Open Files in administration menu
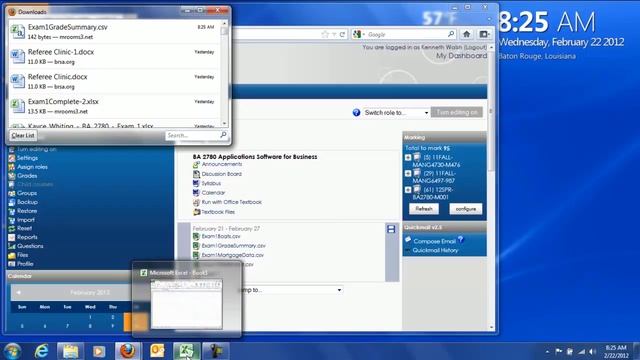 (x=22, y=255)
